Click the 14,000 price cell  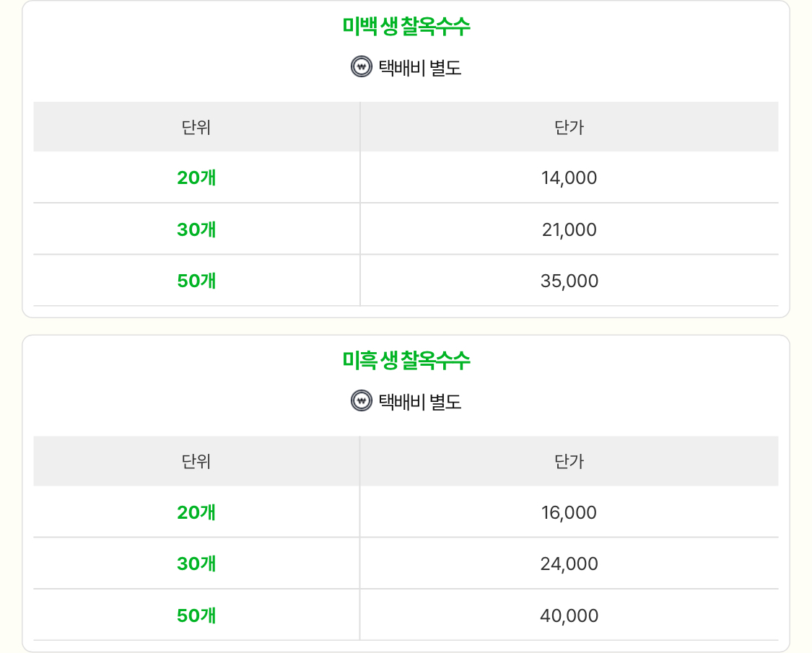569,178
